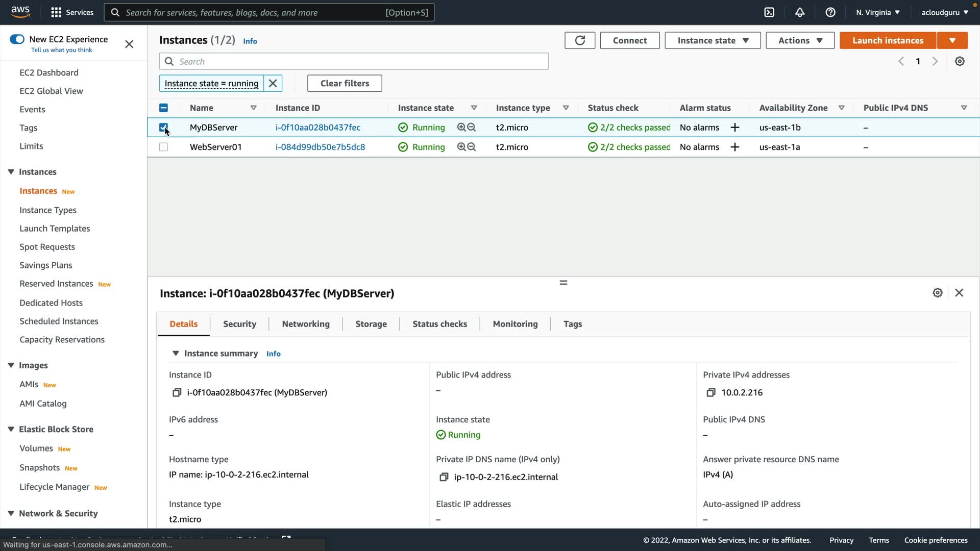Collapse the Elastic Block Store section
Image resolution: width=980 pixels, height=551 pixels.
[11, 429]
